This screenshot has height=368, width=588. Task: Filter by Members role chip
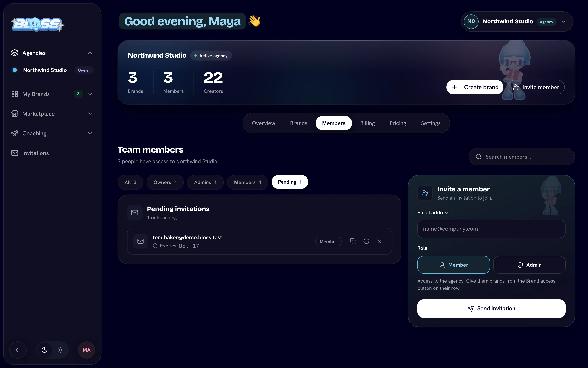[x=247, y=182]
